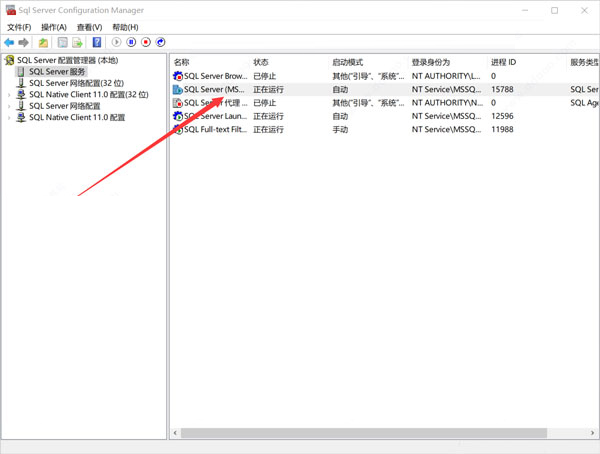
Task: Select the SQL Native Client 11.0 配置 node
Action: pos(77,118)
